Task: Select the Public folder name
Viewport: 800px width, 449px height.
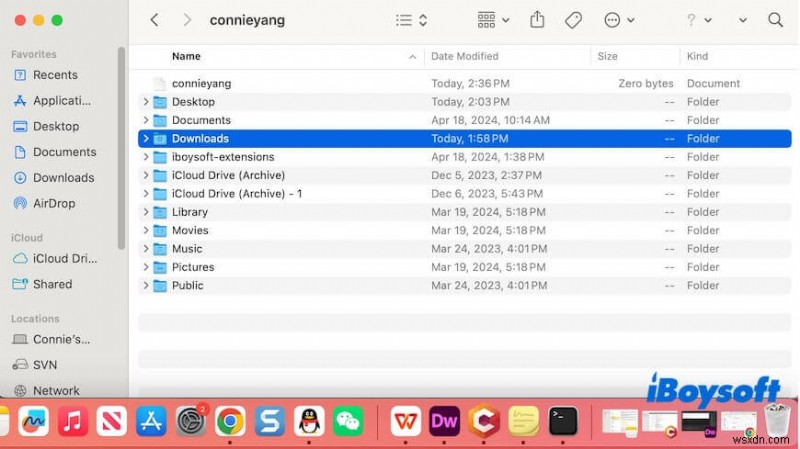Action: (x=187, y=285)
